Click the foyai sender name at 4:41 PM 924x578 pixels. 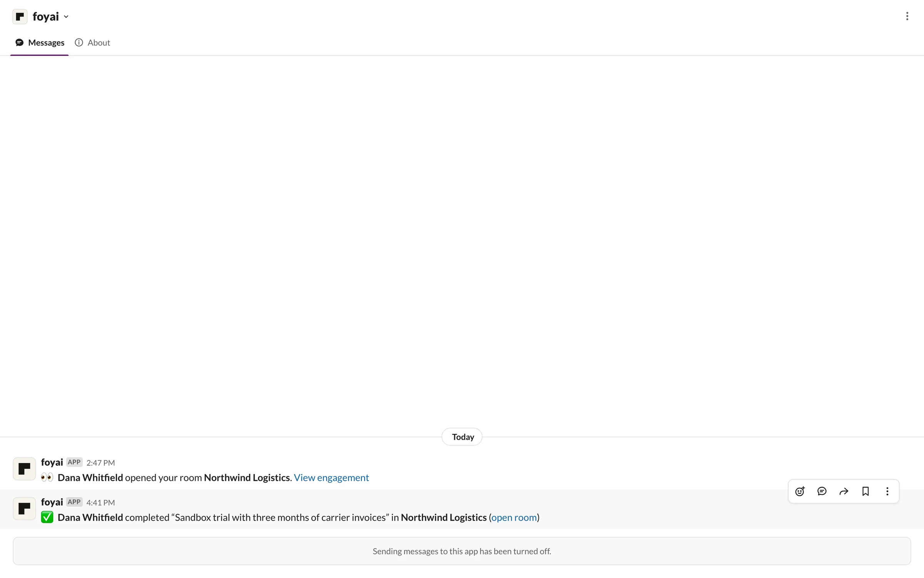coord(52,502)
